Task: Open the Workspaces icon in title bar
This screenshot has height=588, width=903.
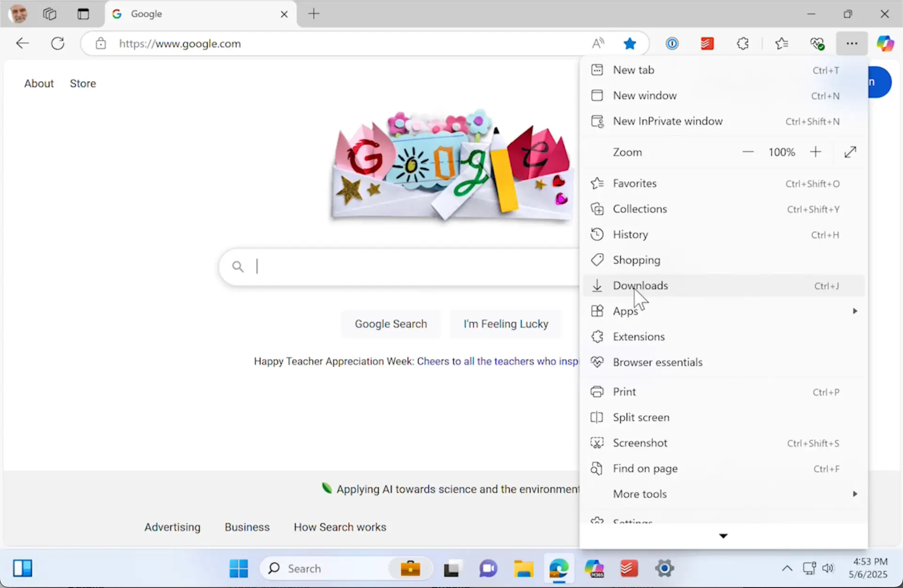Action: [49, 14]
